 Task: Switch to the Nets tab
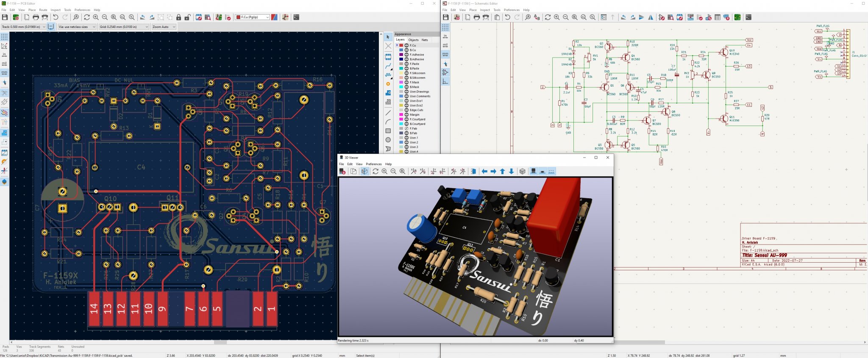(425, 40)
